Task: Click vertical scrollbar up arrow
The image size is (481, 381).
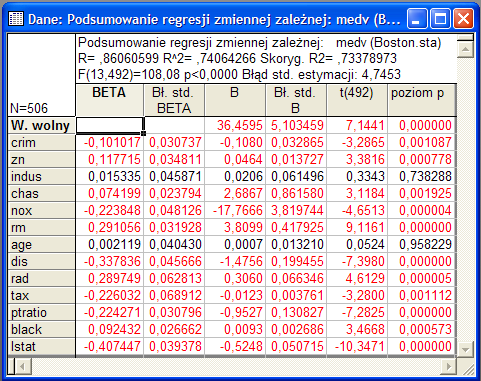Action: (x=465, y=50)
